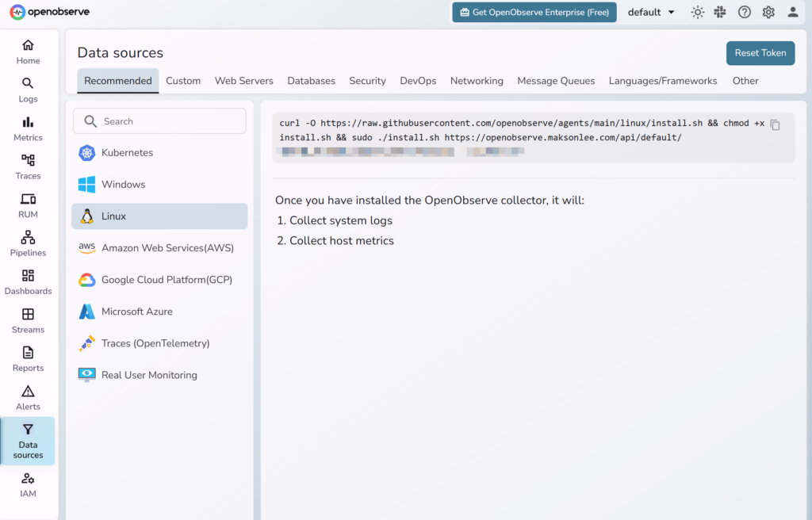812x520 pixels.
Task: Open the Streams sidebar item
Action: click(28, 321)
